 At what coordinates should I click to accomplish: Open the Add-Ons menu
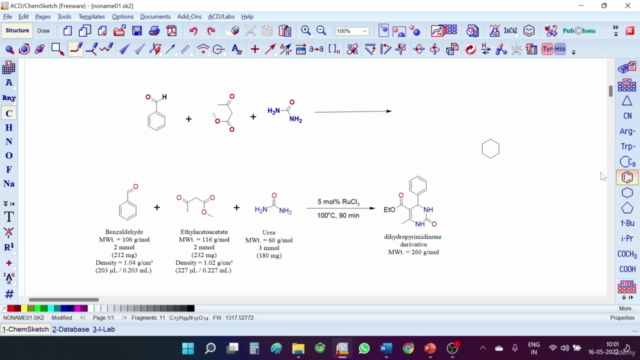click(x=189, y=17)
